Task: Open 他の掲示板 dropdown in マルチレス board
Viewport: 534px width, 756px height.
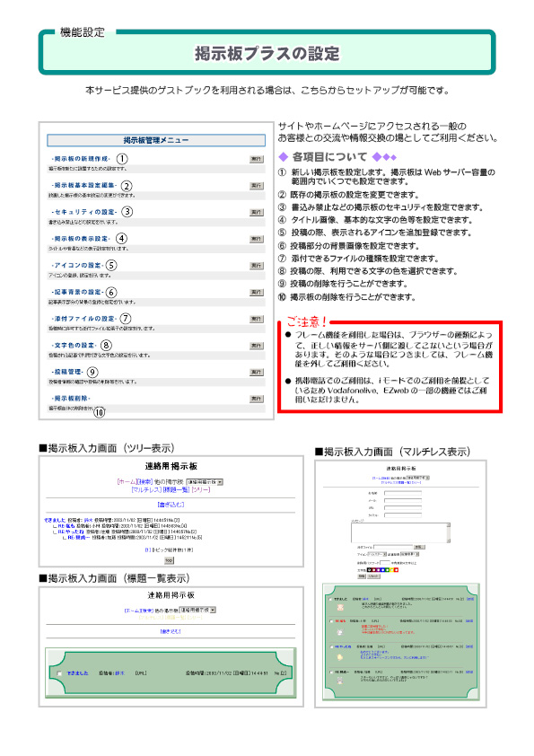Action: tap(418, 478)
